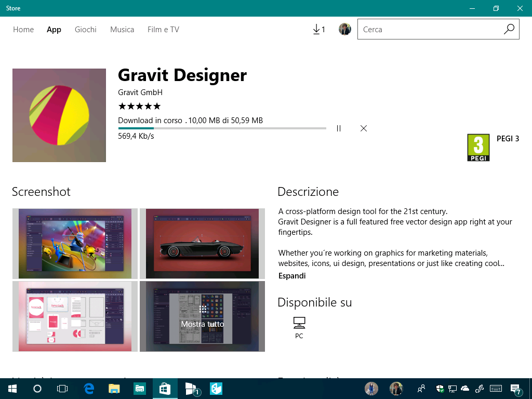Open the Film e TV tab
This screenshot has width=532, height=399.
pyautogui.click(x=163, y=30)
